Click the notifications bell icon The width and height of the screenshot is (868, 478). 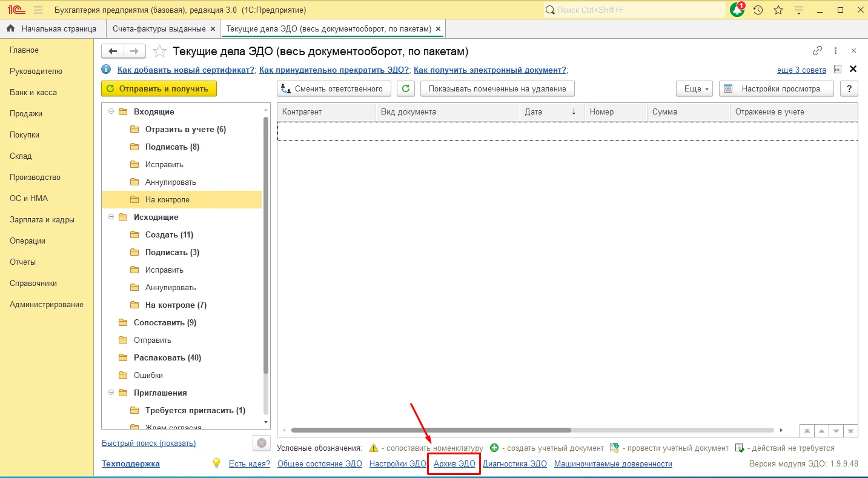coord(737,10)
